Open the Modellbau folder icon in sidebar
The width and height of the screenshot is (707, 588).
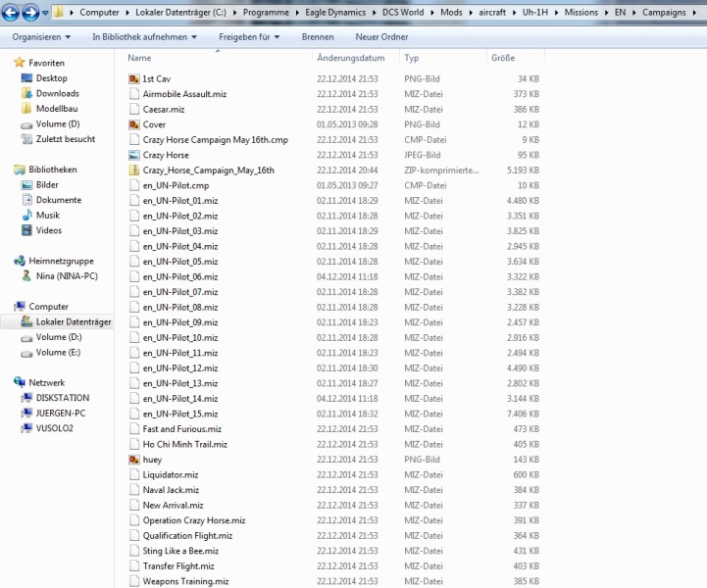coord(26,109)
